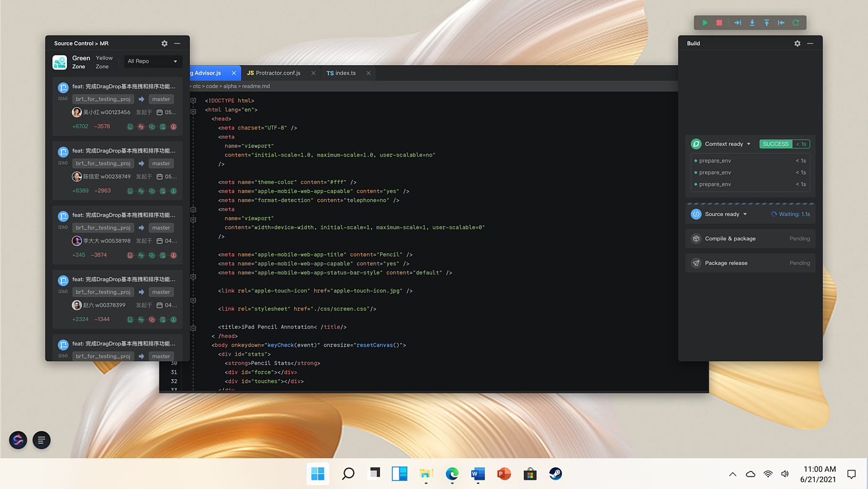Select the Green Zone option
The image size is (868, 489).
pos(81,62)
